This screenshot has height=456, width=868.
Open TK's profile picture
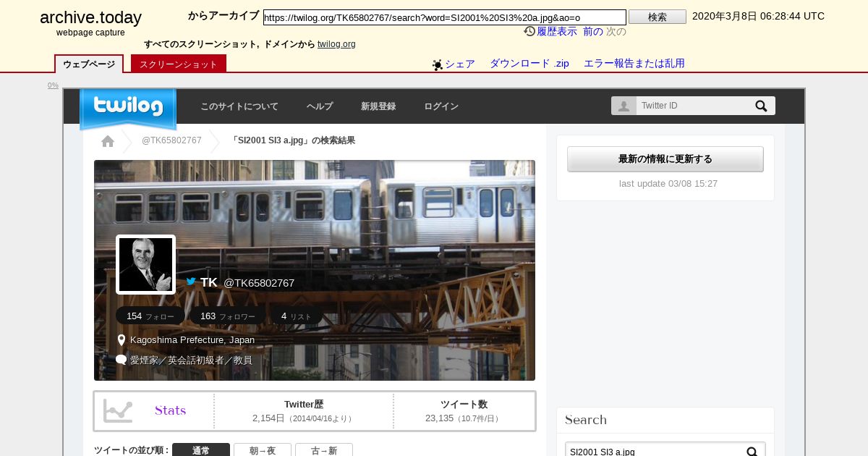pyautogui.click(x=145, y=265)
